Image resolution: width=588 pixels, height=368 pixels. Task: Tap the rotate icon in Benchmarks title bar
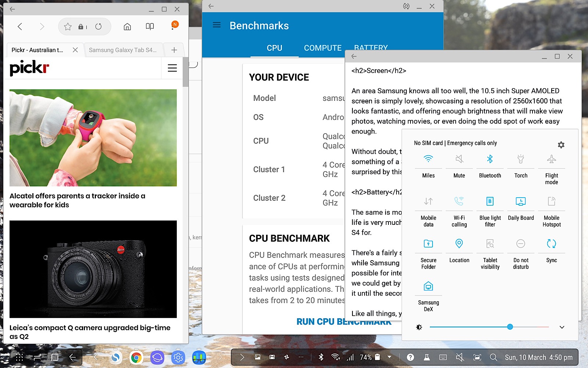pos(406,6)
